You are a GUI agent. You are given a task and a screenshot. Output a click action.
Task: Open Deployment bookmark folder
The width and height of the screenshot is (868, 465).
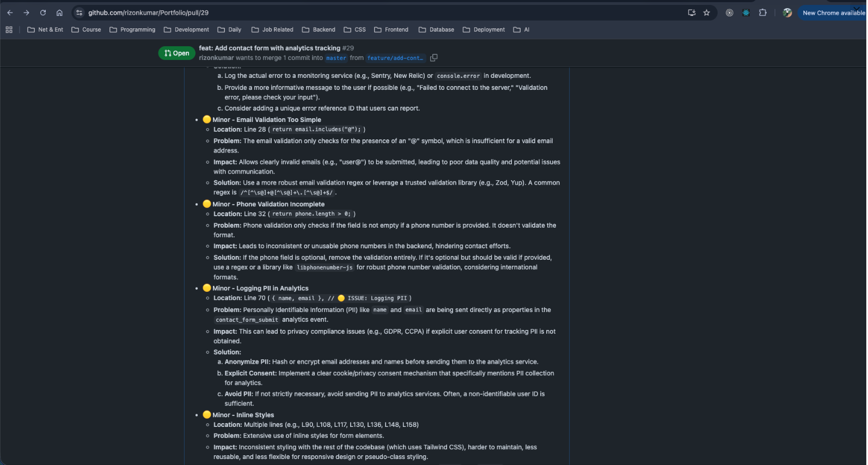click(484, 29)
